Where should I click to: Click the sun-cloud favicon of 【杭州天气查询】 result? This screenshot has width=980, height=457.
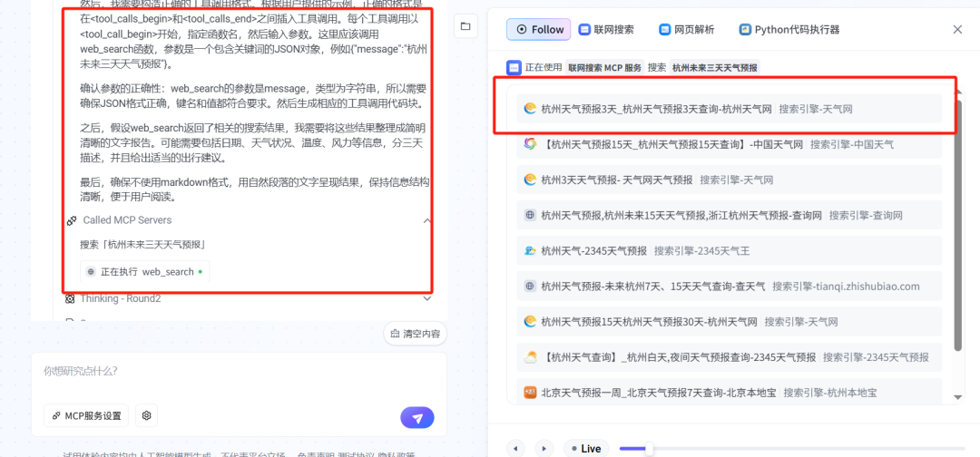click(530, 358)
